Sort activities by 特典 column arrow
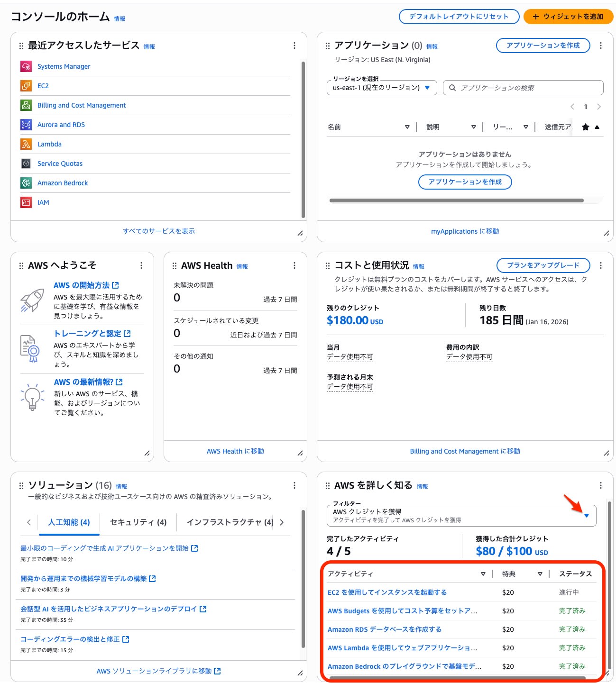Screen dimensions: 616x683 click(540, 574)
